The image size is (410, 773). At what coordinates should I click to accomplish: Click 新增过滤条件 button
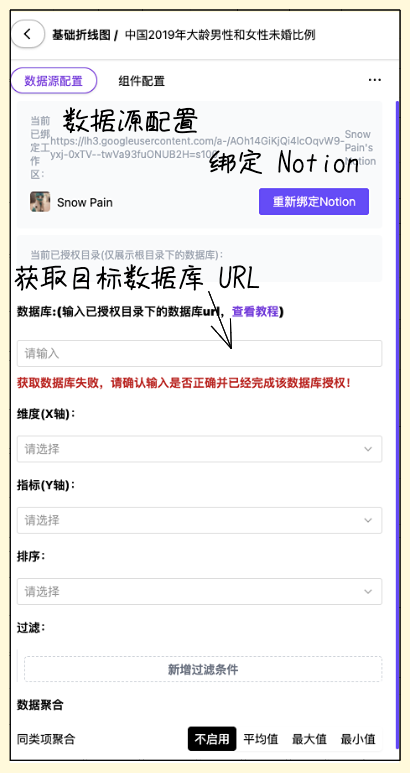click(x=203, y=669)
